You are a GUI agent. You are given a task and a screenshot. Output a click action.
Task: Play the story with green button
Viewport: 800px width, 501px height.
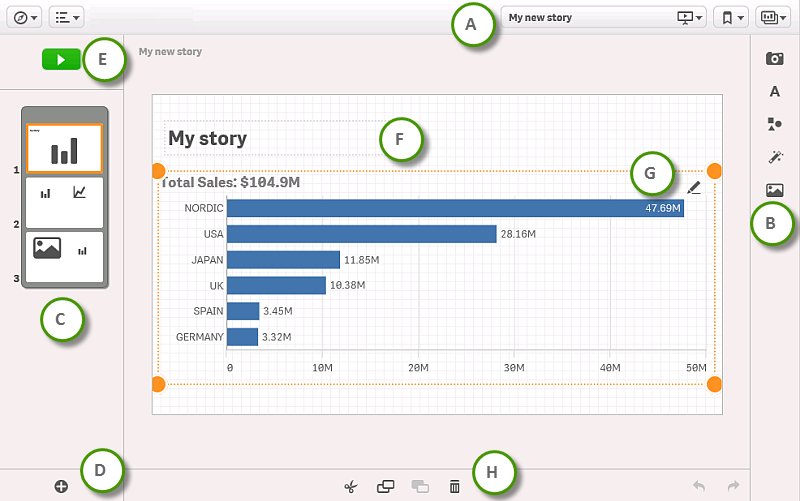(60, 60)
